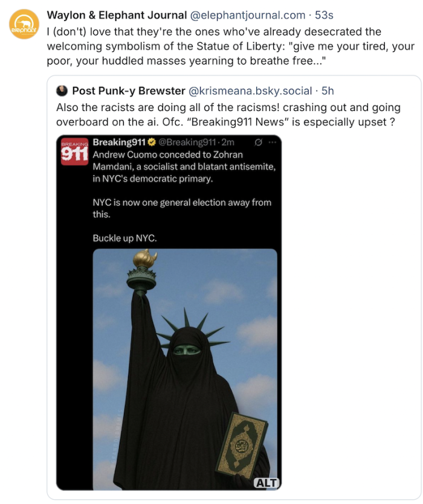Click the @Breaking911 handle in the tweet

pos(187,142)
